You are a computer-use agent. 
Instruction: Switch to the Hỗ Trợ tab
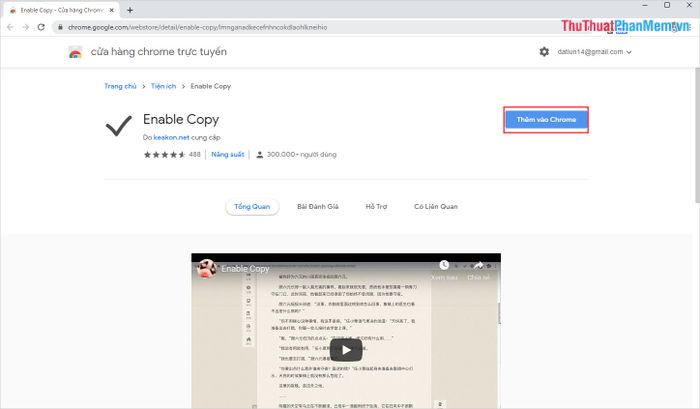point(376,207)
